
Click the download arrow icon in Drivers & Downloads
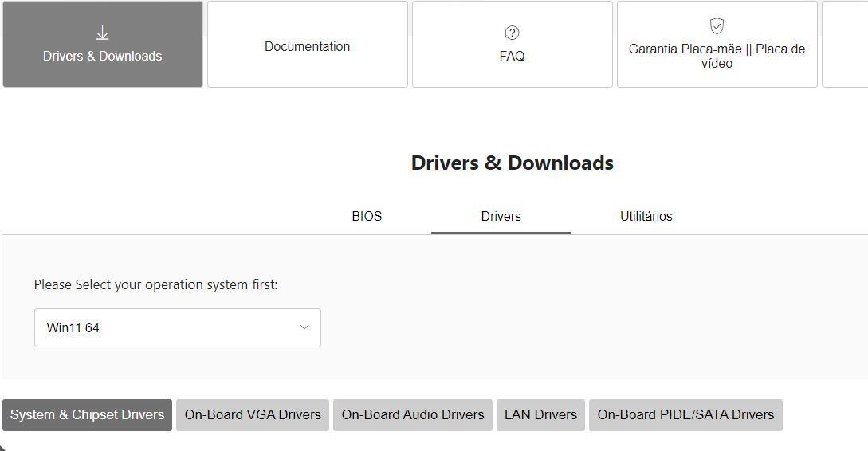pyautogui.click(x=102, y=33)
